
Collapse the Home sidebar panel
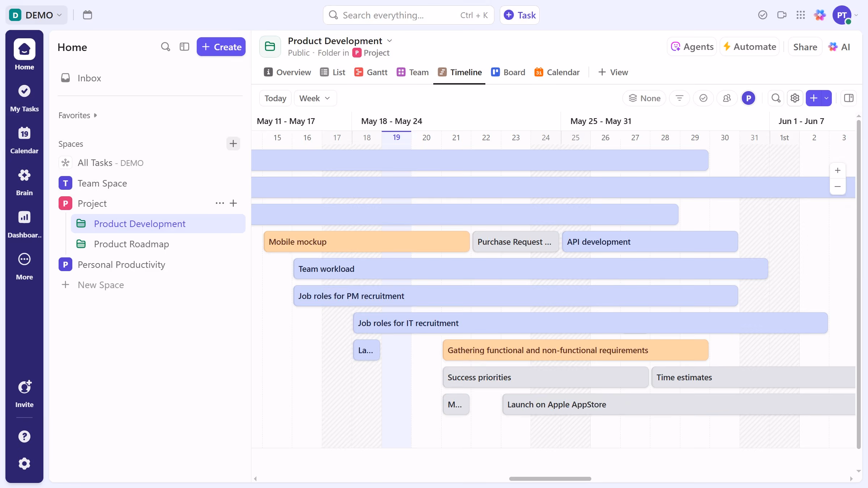coord(184,47)
